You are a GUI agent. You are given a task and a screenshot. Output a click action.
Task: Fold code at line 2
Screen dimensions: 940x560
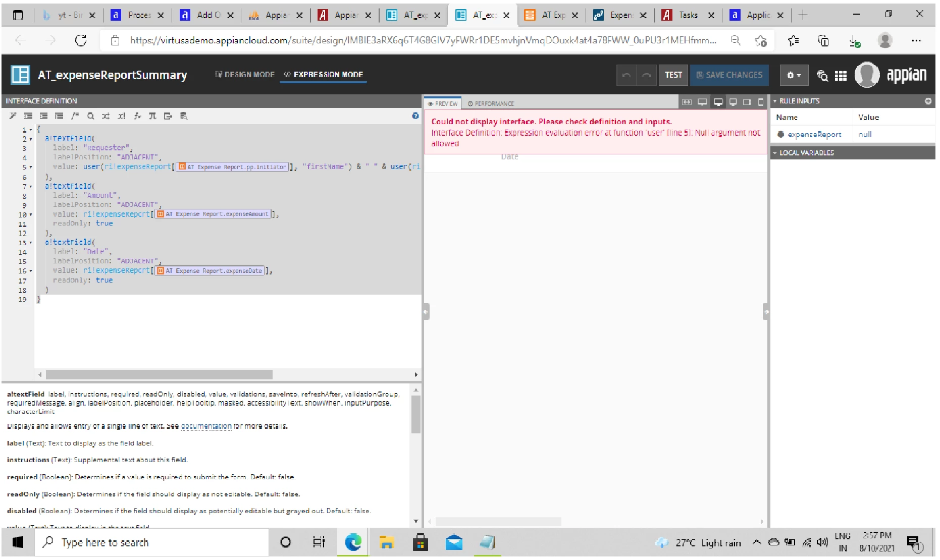pyautogui.click(x=31, y=139)
